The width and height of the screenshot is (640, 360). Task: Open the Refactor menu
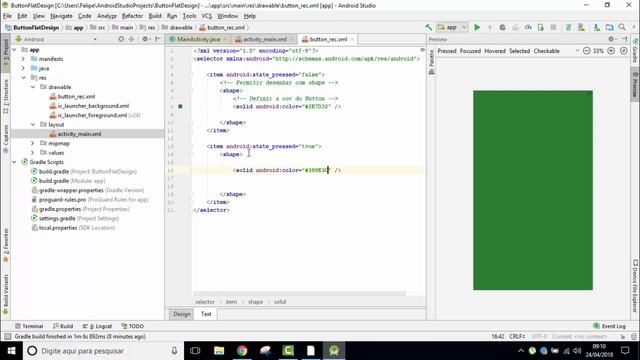click(132, 16)
